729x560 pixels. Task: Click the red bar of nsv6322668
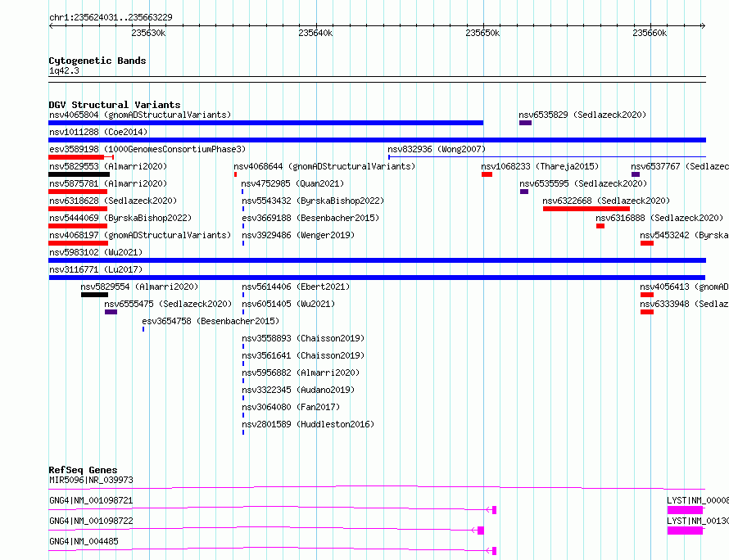(x=586, y=209)
